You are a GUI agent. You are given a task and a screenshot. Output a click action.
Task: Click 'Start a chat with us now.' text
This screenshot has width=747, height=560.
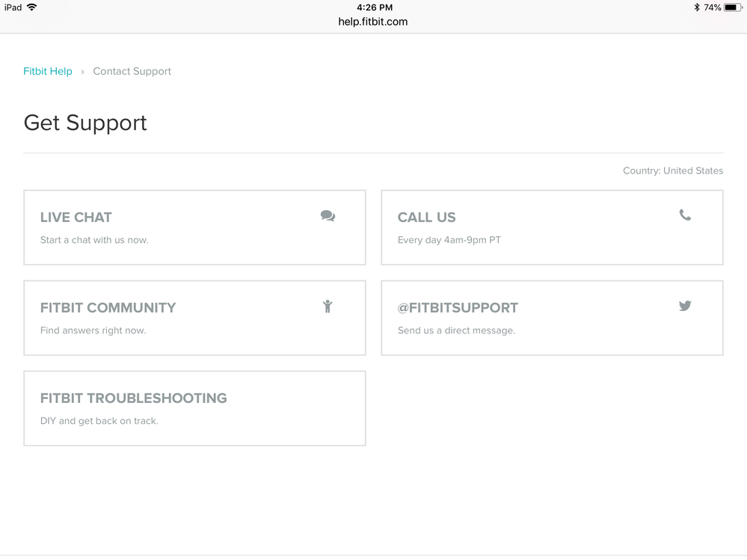[94, 240]
